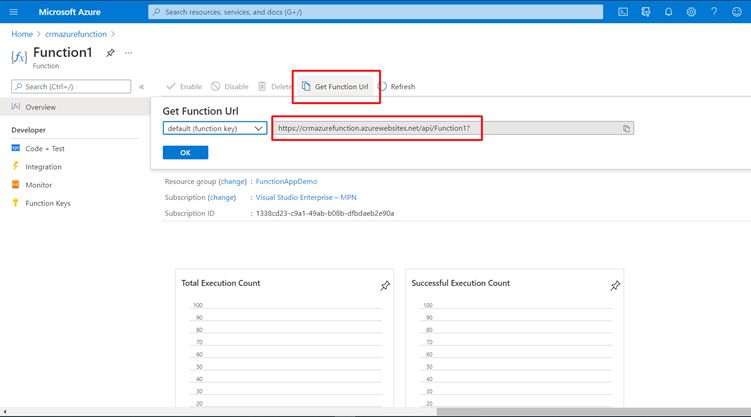Screen dimensions: 751x417
Task: Click Enable in the toolbar
Action: (x=184, y=87)
